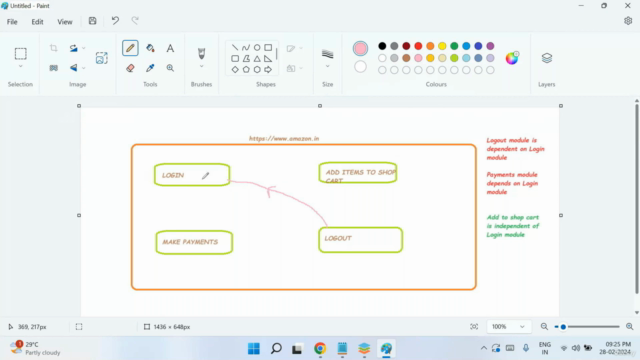Expand the Selection options arrow
The width and height of the screenshot is (640, 360).
point(20,67)
